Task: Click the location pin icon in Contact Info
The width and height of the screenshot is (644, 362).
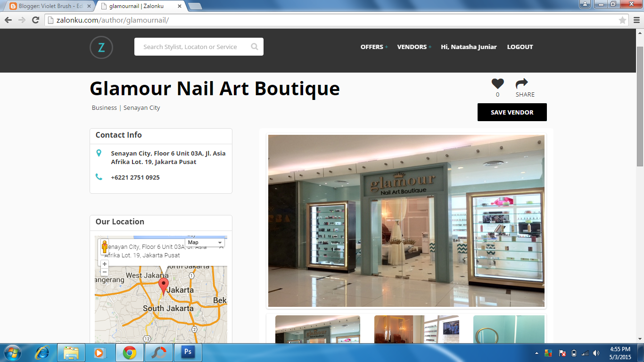Action: [99, 153]
